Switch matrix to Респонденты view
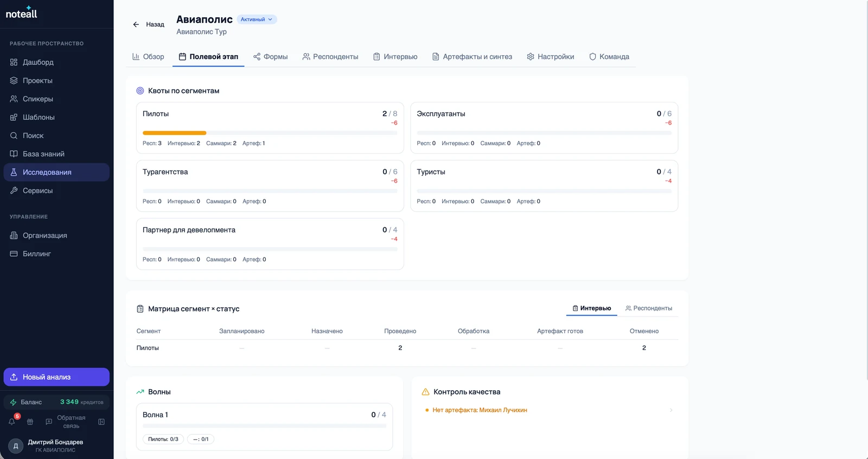The height and width of the screenshot is (459, 868). point(648,308)
